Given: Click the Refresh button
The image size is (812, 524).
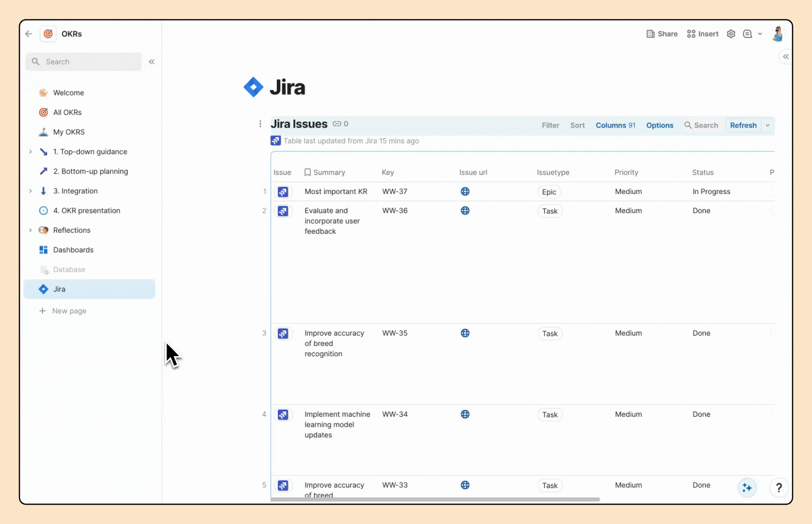Looking at the screenshot, I should [743, 125].
